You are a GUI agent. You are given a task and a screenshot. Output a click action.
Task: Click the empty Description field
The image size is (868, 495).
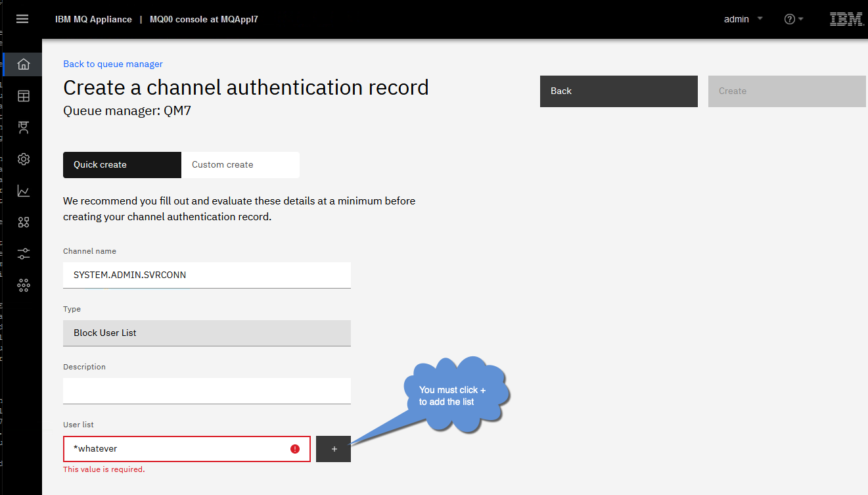[x=207, y=390]
